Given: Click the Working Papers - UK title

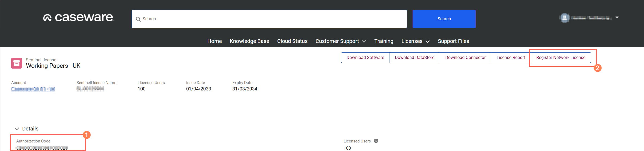Looking at the screenshot, I should tap(53, 66).
